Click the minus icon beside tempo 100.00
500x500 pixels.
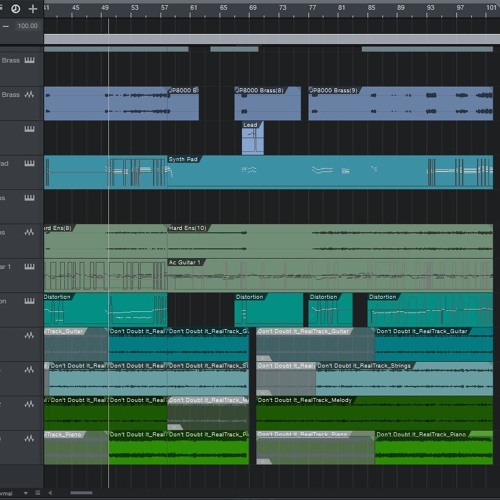click(x=6, y=26)
